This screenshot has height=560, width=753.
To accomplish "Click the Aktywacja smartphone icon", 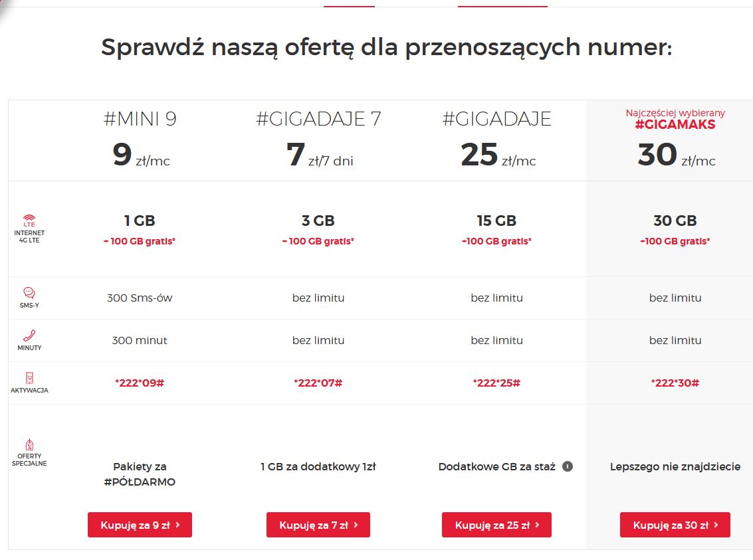I will pyautogui.click(x=29, y=378).
